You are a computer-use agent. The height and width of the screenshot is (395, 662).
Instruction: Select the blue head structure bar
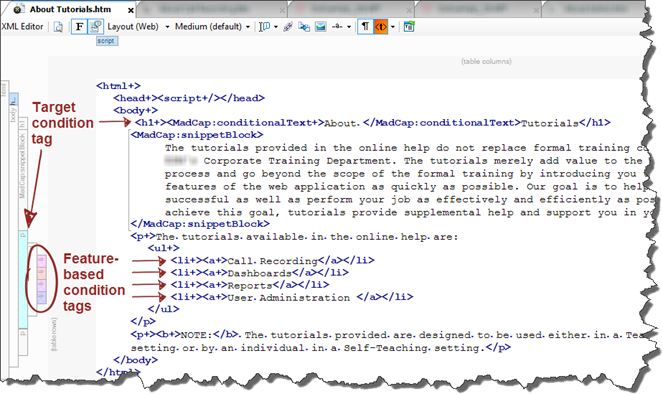pos(14,100)
